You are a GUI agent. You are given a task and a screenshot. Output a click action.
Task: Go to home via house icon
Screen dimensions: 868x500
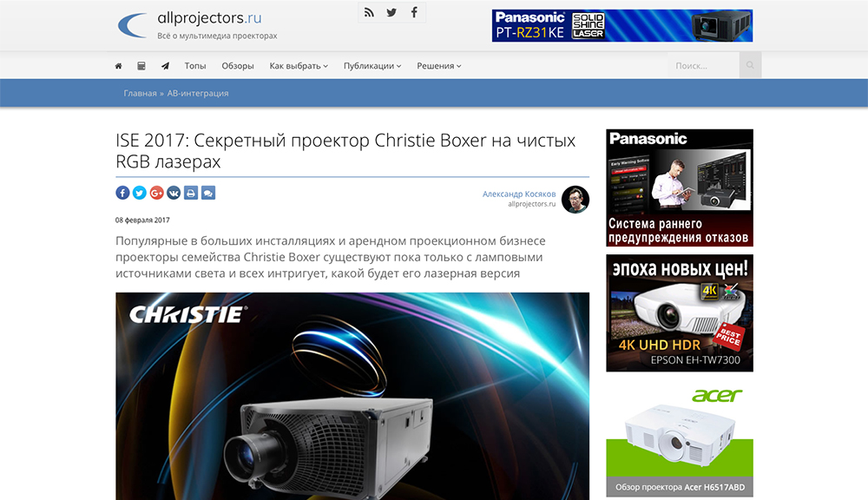click(x=118, y=66)
